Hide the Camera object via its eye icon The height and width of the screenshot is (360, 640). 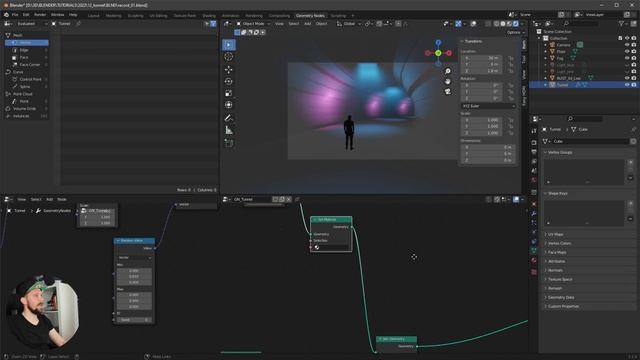click(x=627, y=45)
